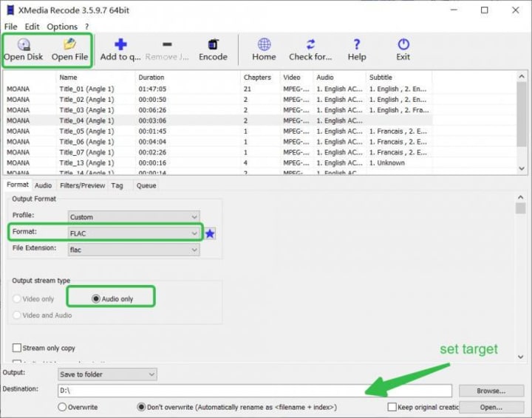Switch to the Filters/Preview tab

(82, 185)
